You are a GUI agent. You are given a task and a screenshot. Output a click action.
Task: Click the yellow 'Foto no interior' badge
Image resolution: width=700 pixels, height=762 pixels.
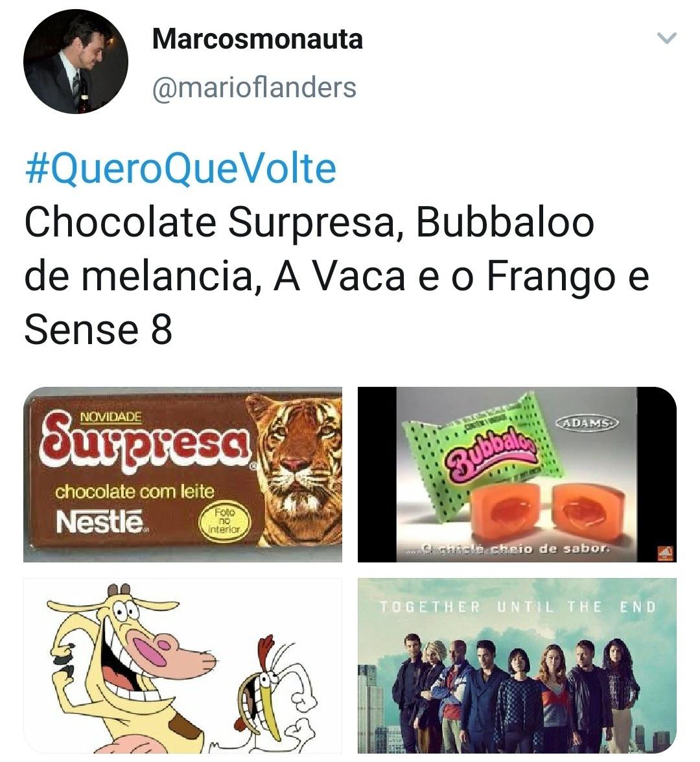(x=224, y=520)
